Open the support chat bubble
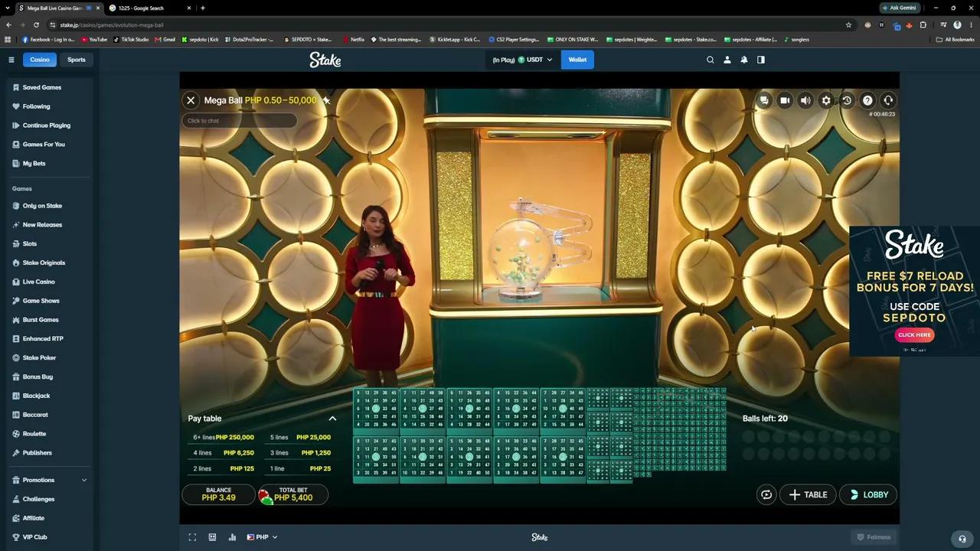The image size is (980, 551). [x=962, y=538]
